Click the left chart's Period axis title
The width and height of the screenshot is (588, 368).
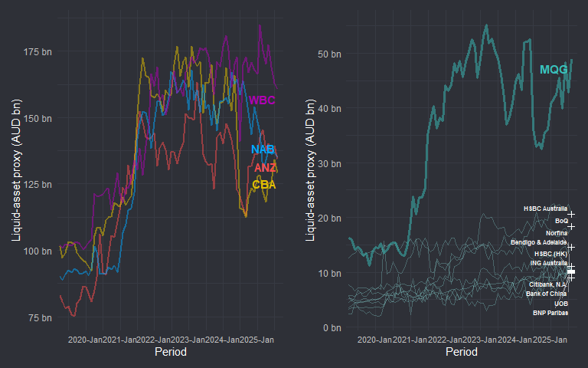tap(170, 352)
